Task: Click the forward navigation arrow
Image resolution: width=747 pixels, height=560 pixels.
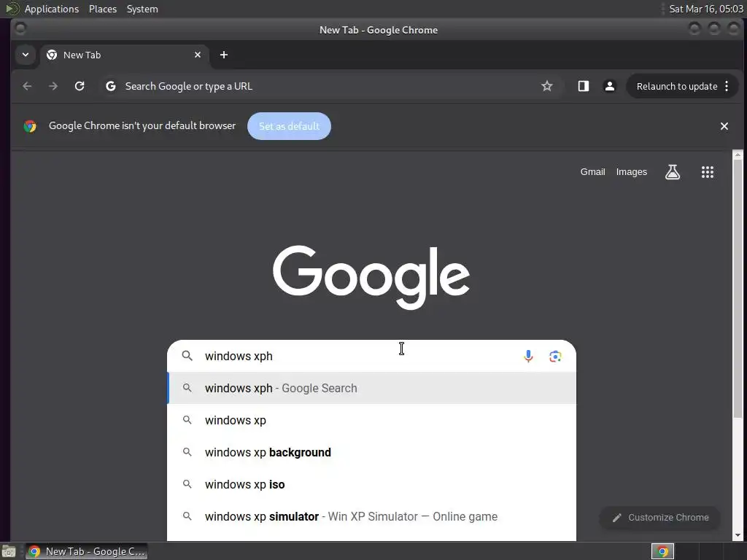Action: click(x=53, y=86)
